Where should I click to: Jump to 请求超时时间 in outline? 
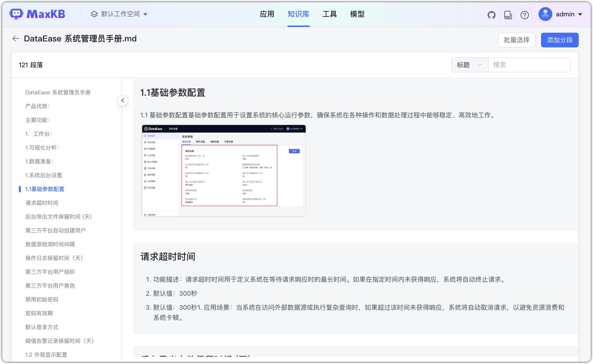(42, 203)
